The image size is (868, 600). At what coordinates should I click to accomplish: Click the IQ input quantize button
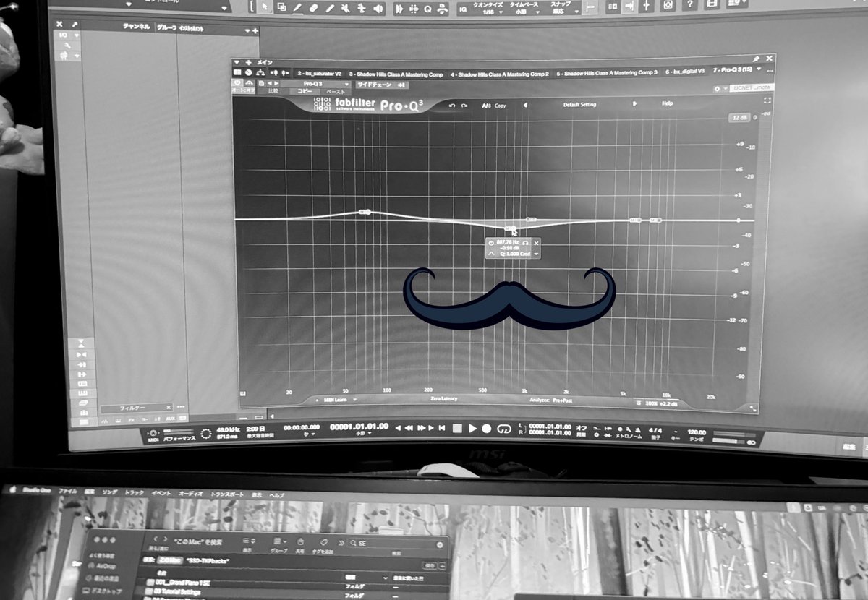click(x=463, y=8)
